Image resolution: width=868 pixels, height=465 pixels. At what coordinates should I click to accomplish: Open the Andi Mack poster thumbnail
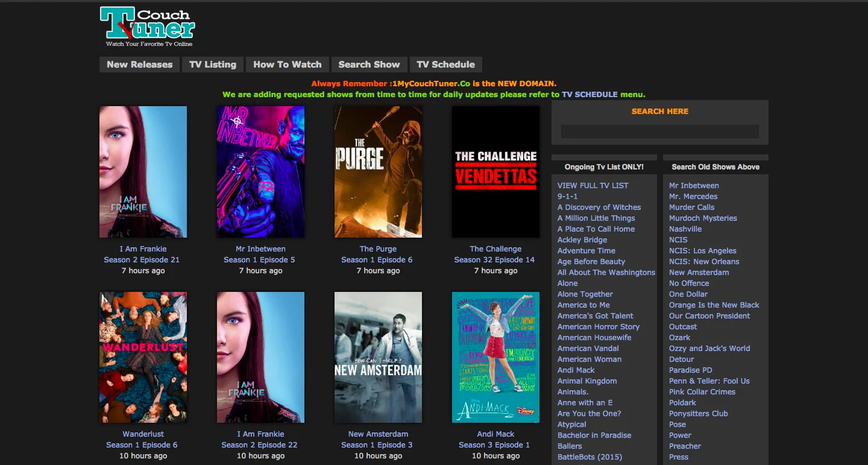point(495,357)
